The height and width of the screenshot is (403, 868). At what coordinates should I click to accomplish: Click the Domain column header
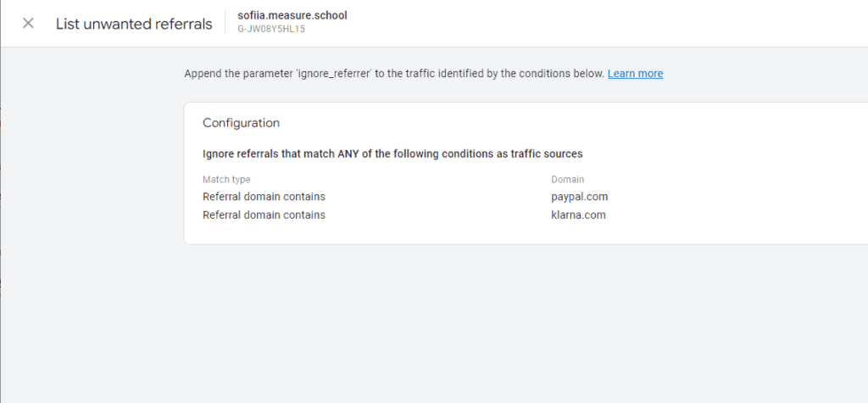coord(567,180)
